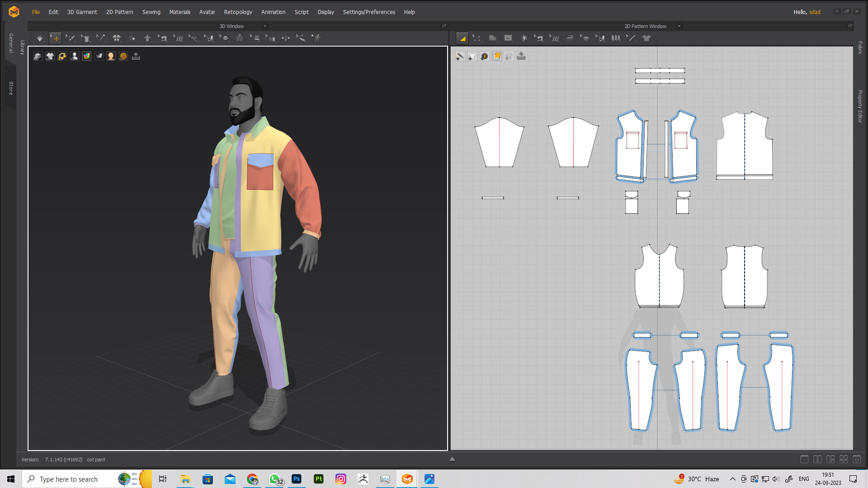The image size is (868, 488).
Task: Click the Type here to search box
Action: 72,479
